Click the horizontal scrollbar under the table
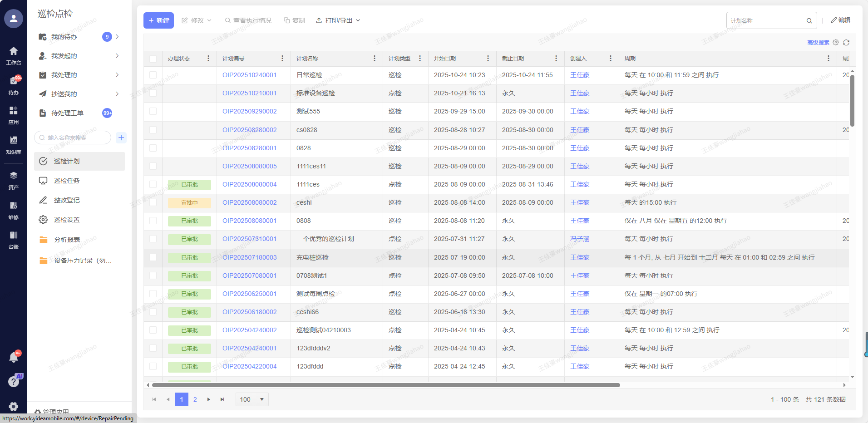Screen dimensions: 868x423 [386, 385]
